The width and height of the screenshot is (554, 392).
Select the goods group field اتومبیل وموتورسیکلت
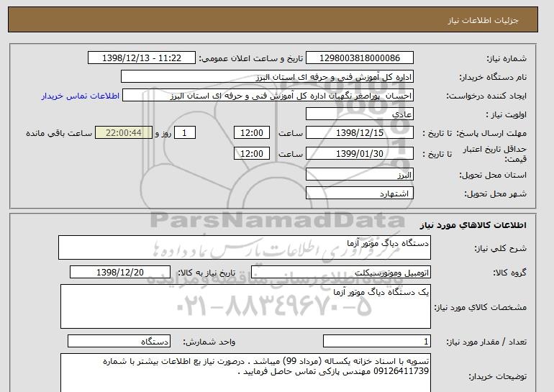pos(340,273)
